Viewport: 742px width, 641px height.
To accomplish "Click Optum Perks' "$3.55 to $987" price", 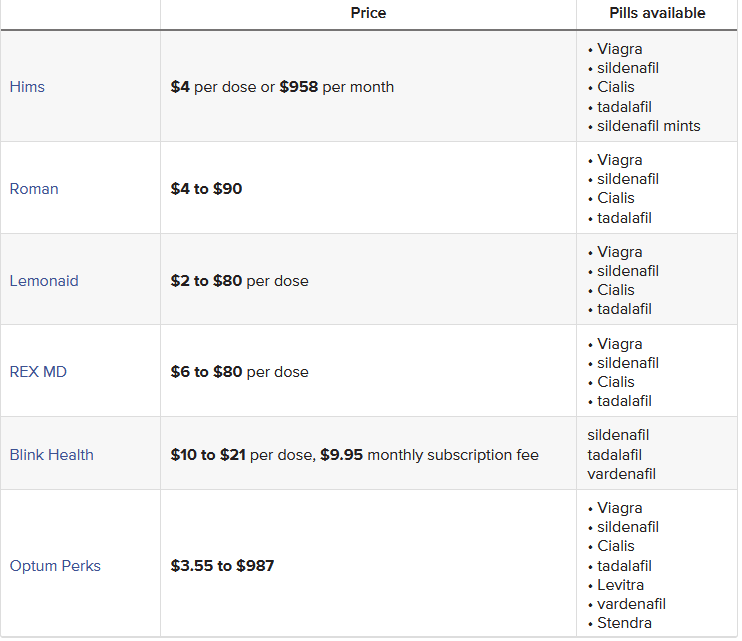I will [222, 566].
